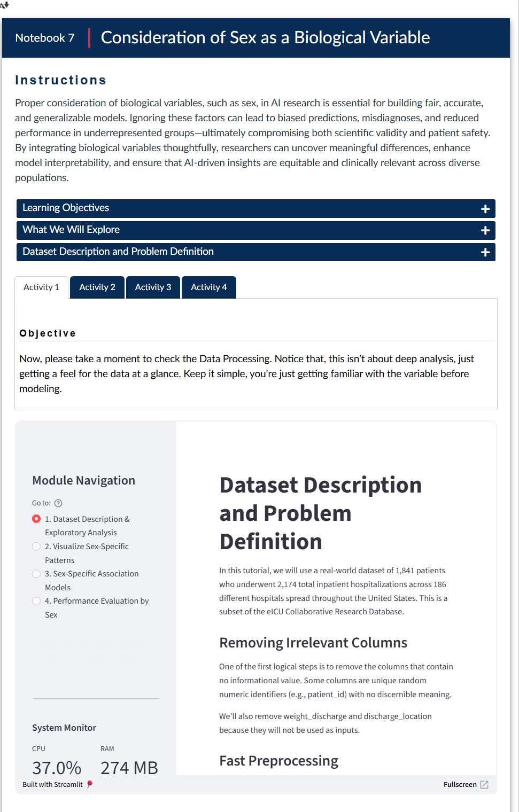
Task: Click the plus icon on What We Will Explore
Action: (x=485, y=230)
